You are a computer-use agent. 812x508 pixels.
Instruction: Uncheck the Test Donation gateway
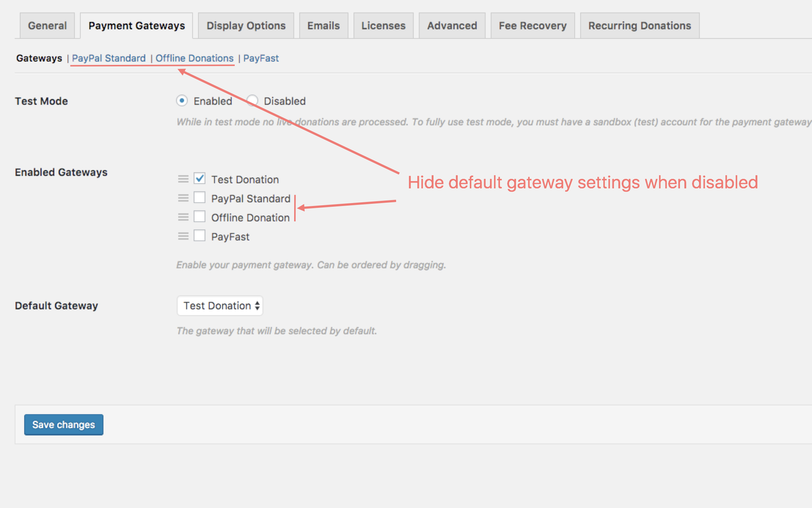tap(200, 178)
